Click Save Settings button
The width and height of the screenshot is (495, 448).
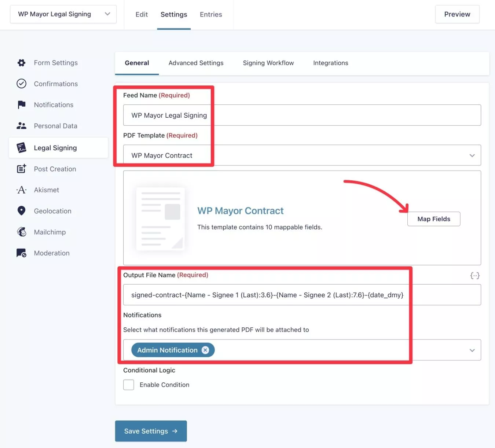151,431
